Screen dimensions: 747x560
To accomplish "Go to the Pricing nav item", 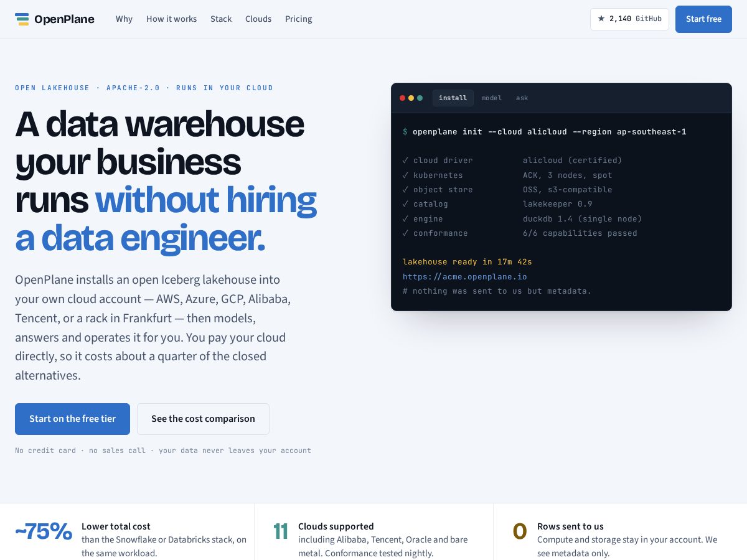I will click(x=299, y=19).
